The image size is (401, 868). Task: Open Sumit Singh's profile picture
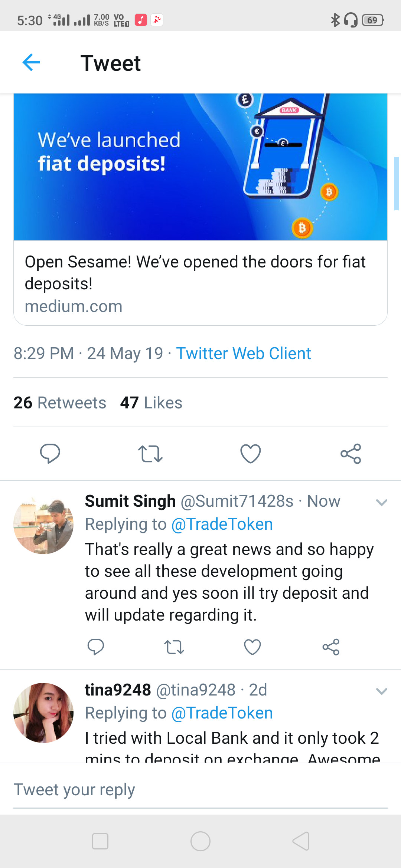43,524
